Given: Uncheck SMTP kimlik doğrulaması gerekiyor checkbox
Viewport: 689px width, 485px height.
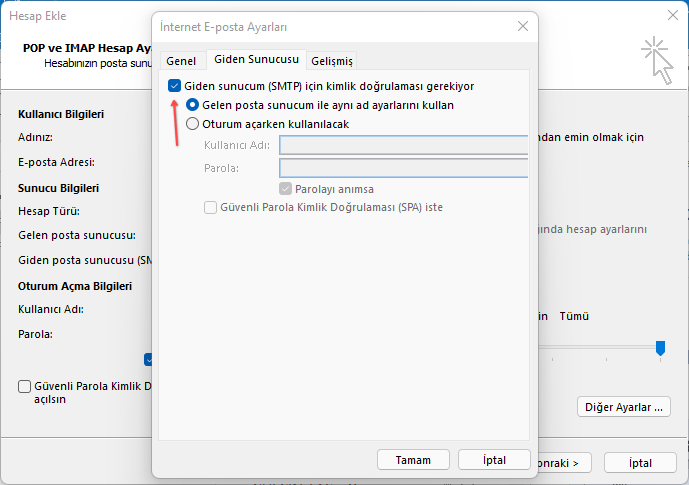Looking at the screenshot, I should tap(175, 87).
